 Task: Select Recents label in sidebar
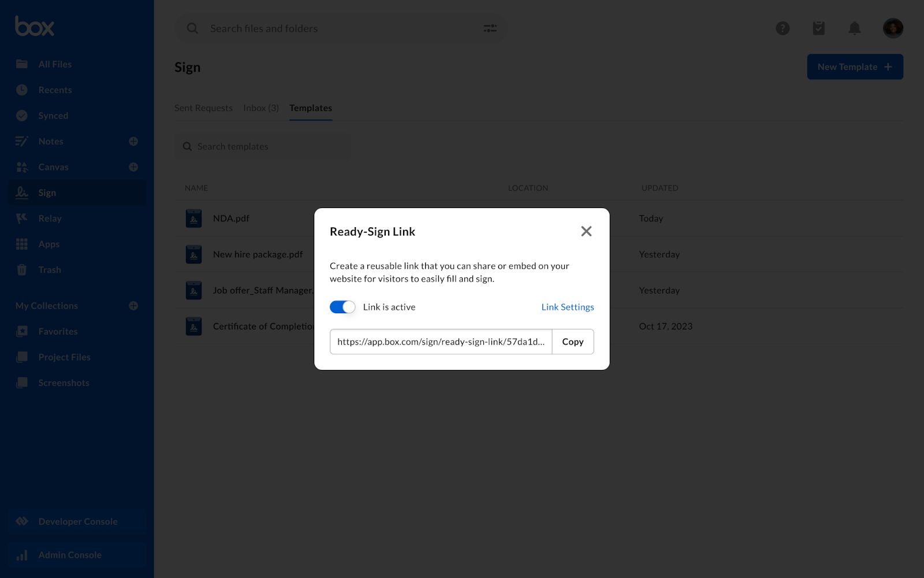coord(55,90)
